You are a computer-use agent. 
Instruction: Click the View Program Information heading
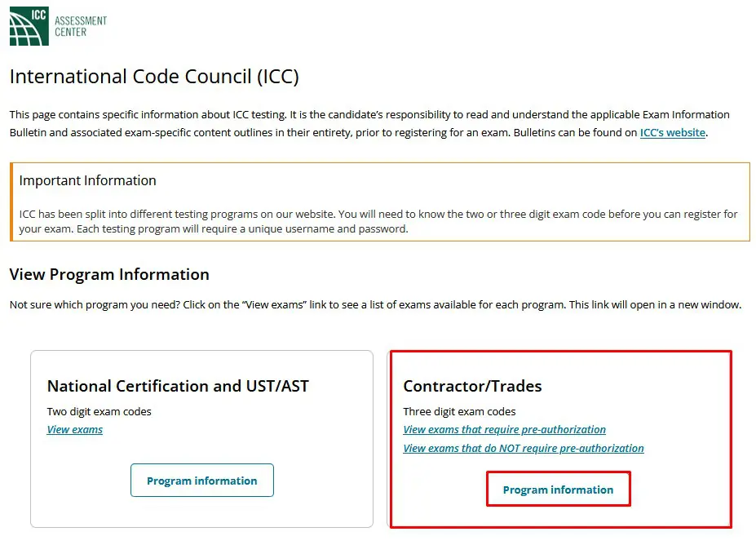click(108, 275)
